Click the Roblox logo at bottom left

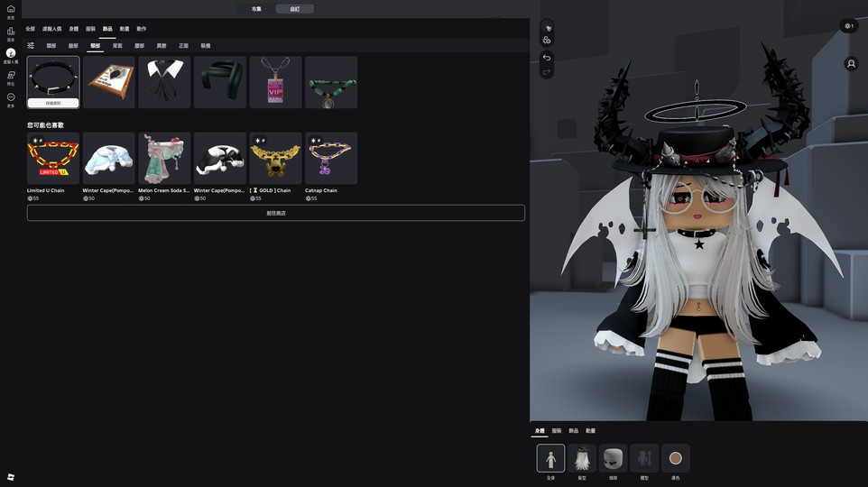pos(11,476)
